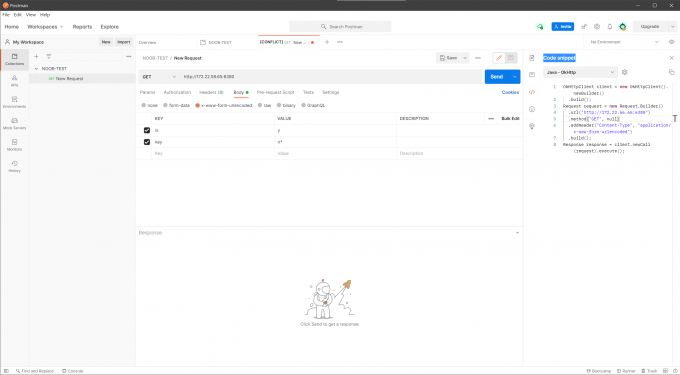Image resolution: width=680 pixels, height=375 pixels.
Task: Open the tab bar three-dot options
Action: pos(340,42)
